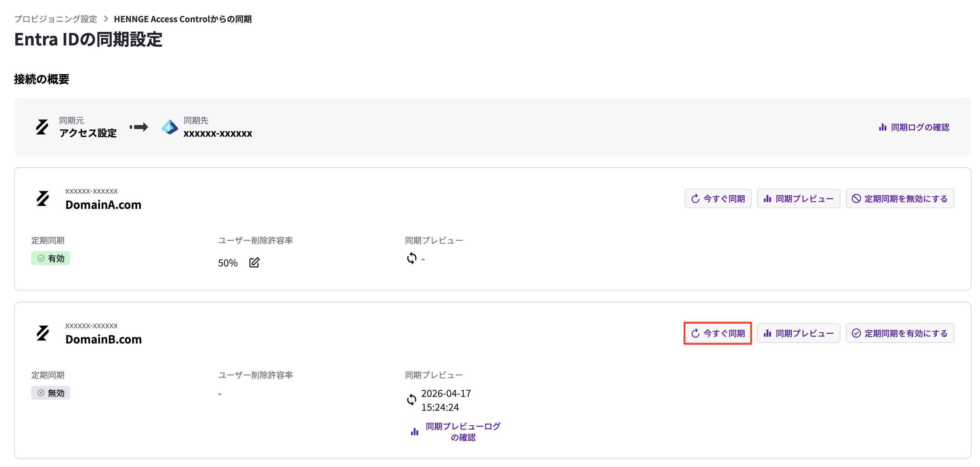Click the x-circle icon inside 無効 badge
The width and height of the screenshot is (980, 467).
tap(41, 393)
